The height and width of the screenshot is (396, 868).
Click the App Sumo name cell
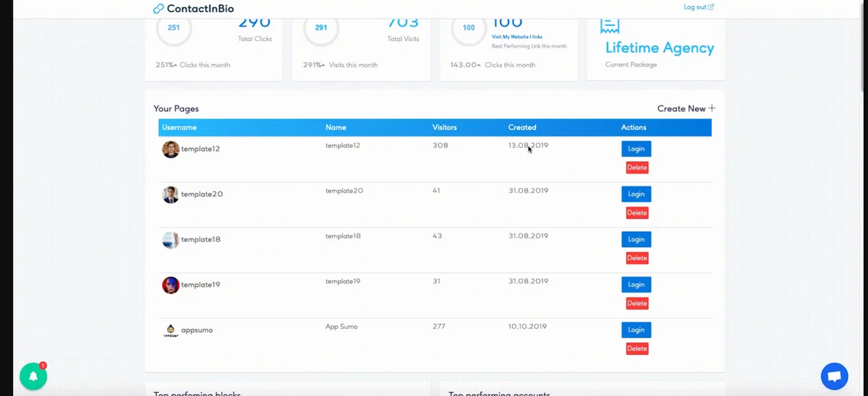point(341,327)
